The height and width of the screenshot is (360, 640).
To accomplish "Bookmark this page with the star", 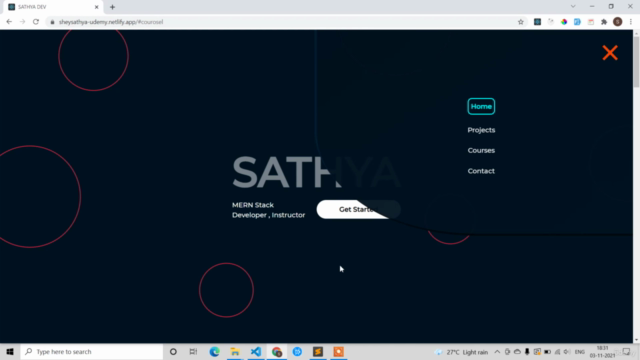I will click(x=521, y=22).
